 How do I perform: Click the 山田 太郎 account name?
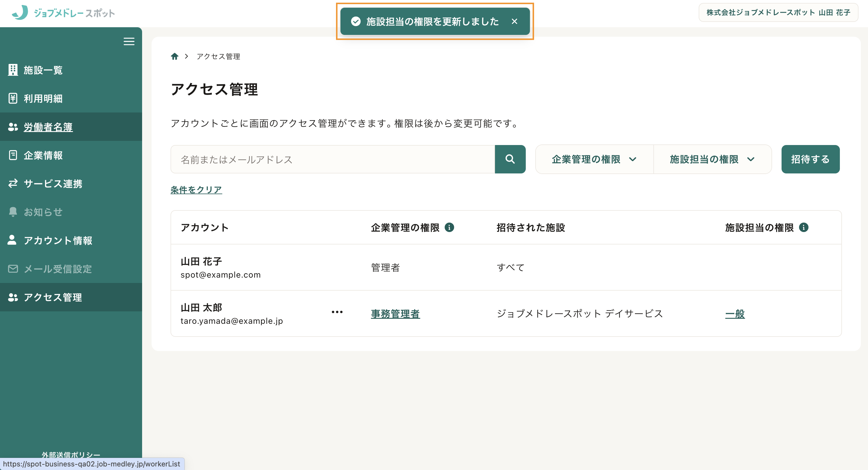(201, 308)
